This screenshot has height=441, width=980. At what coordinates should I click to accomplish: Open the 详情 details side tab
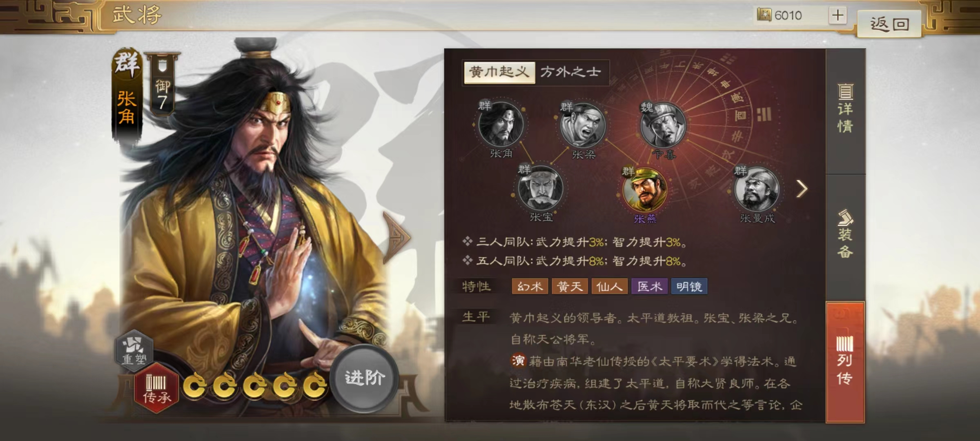pos(845,108)
